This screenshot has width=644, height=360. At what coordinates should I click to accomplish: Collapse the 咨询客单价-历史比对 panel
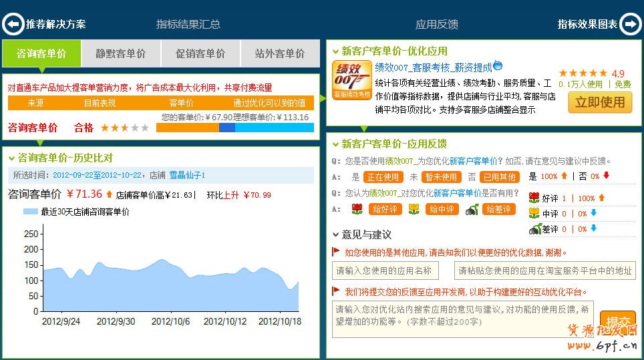coord(12,158)
